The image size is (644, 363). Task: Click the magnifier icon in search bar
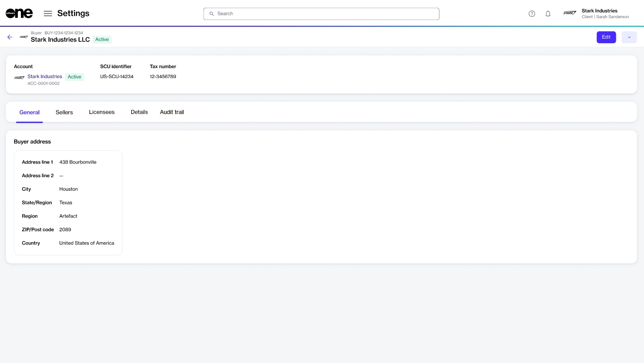211,14
